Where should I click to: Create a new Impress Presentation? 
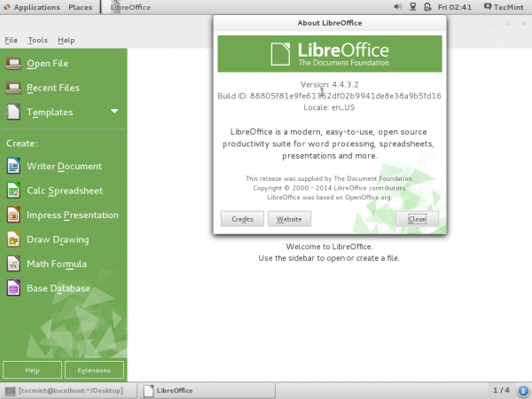click(73, 215)
